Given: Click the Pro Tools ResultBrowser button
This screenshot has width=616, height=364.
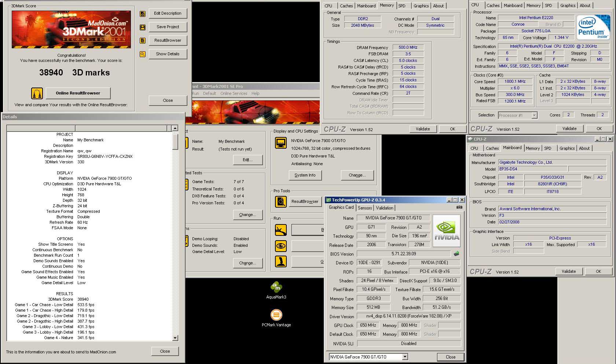Looking at the screenshot, I should coord(305,201).
